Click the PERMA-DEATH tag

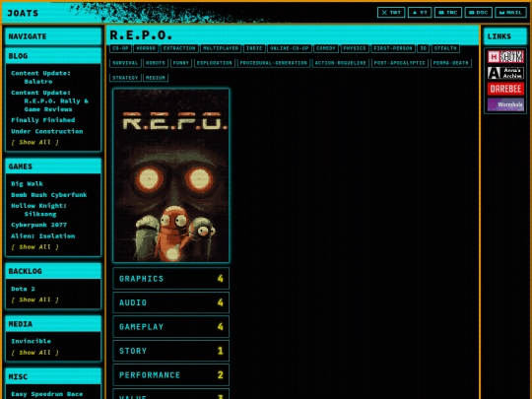click(x=450, y=63)
